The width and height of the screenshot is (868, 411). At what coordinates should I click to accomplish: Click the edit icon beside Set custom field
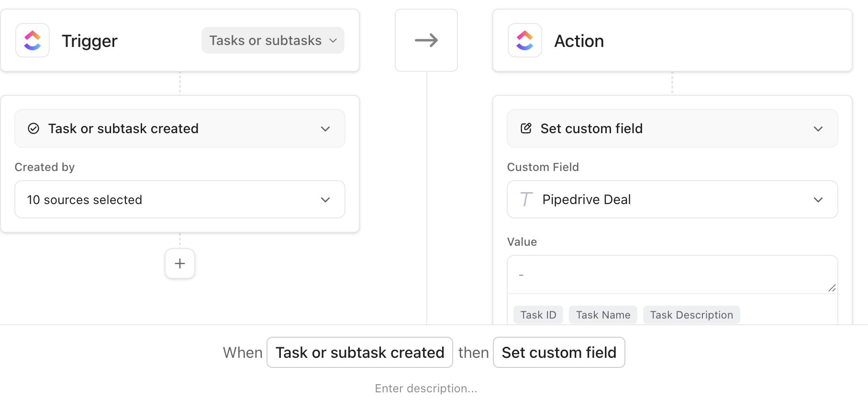coord(526,128)
